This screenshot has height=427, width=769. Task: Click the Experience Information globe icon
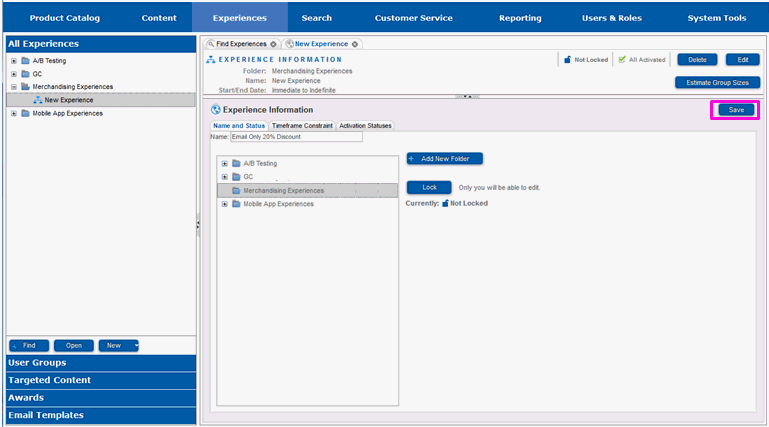click(x=216, y=110)
